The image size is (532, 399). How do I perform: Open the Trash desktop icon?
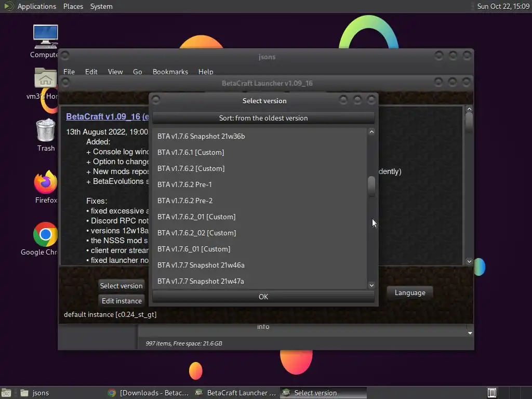point(46,130)
